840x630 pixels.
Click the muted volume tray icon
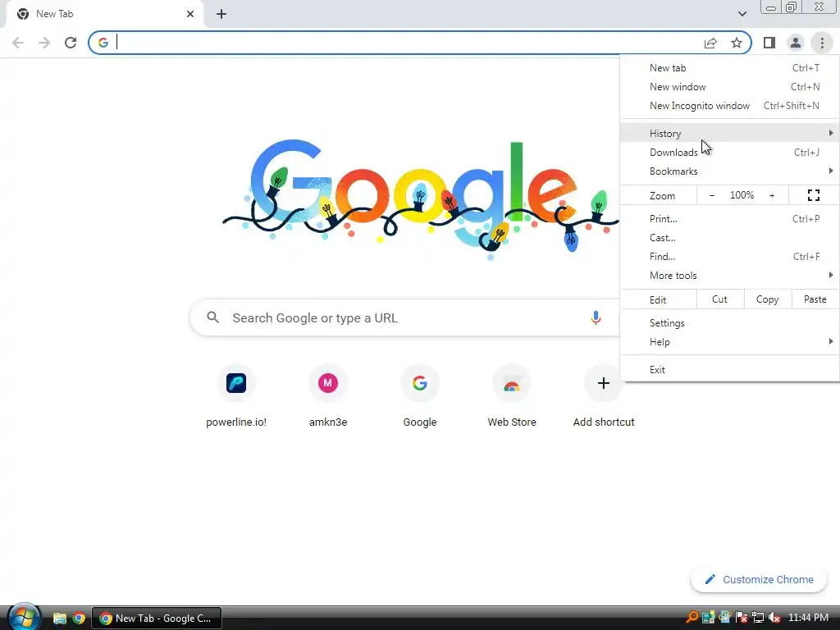pyautogui.click(x=774, y=618)
